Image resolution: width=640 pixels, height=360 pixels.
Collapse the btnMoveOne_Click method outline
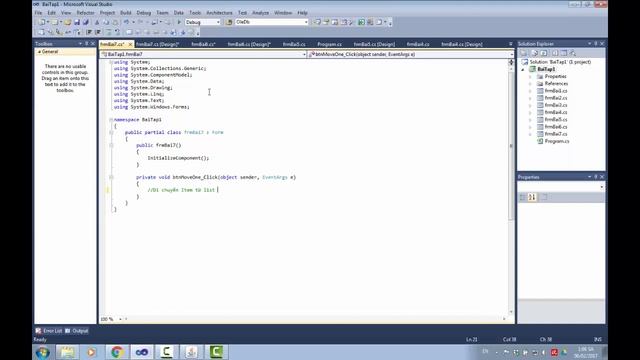pyautogui.click(x=111, y=177)
